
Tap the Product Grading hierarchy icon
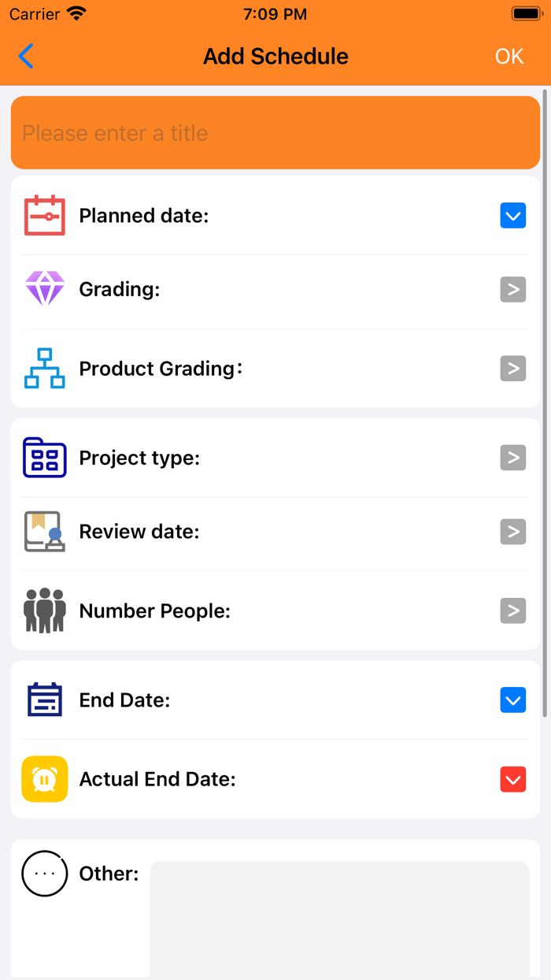click(45, 368)
